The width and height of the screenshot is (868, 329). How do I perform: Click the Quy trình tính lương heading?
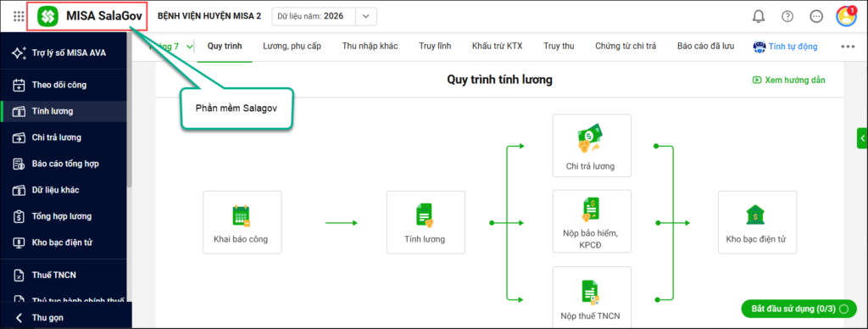click(x=499, y=81)
